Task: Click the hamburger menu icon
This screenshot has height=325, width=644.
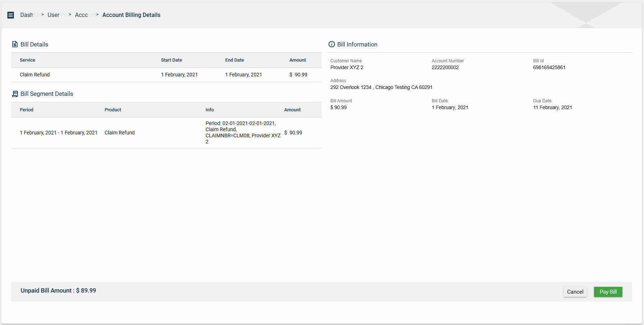Action: point(11,15)
